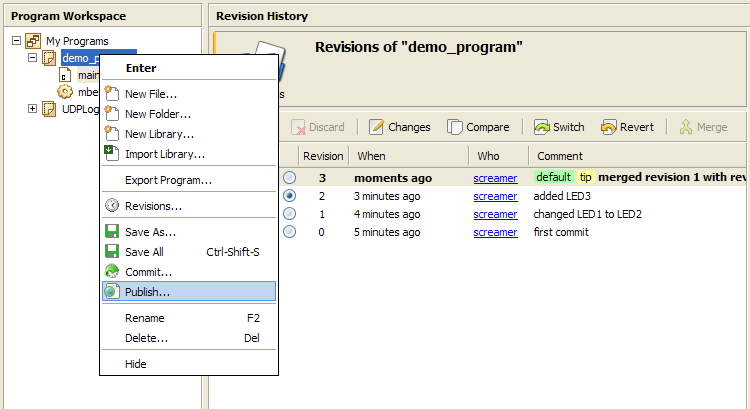Viewport: 750px width, 409px height.
Task: Click the When column header
Action: (x=371, y=156)
